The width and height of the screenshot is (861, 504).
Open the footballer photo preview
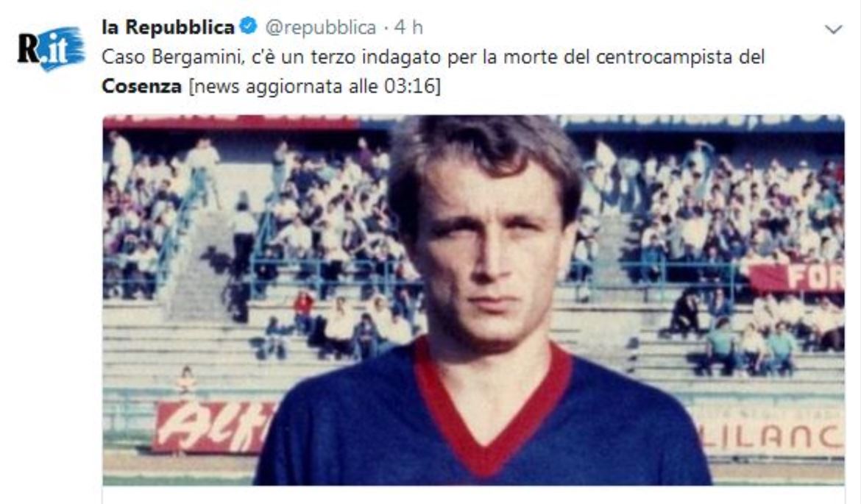[473, 299]
